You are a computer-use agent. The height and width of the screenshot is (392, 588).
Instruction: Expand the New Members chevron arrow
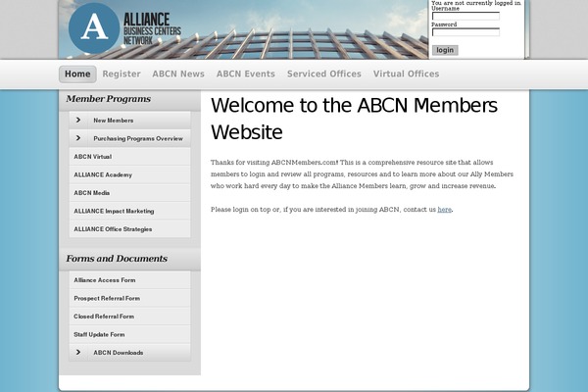[x=78, y=120]
